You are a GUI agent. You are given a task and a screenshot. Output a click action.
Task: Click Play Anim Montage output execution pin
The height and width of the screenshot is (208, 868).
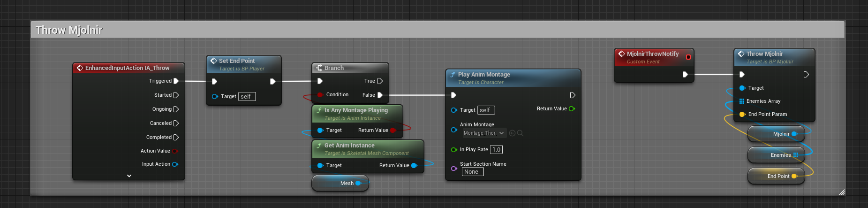click(x=573, y=95)
